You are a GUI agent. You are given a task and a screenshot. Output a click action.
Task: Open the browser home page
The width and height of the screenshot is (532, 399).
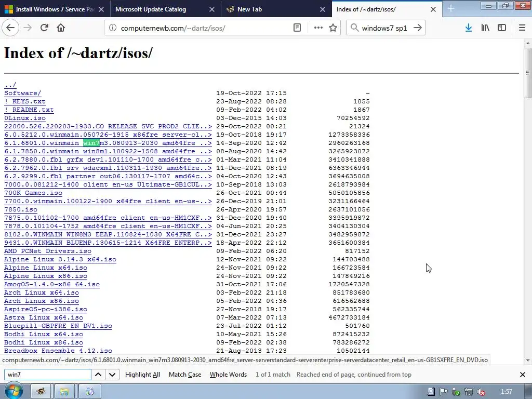[61, 28]
